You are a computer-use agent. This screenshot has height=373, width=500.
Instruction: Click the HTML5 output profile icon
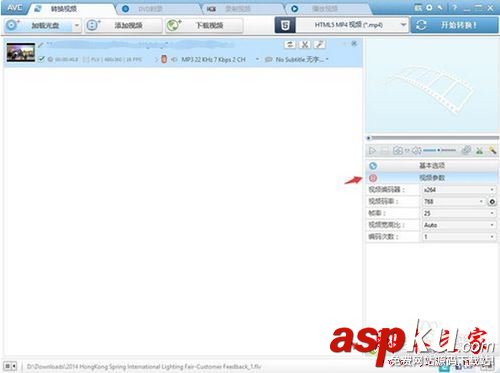pyautogui.click(x=285, y=25)
